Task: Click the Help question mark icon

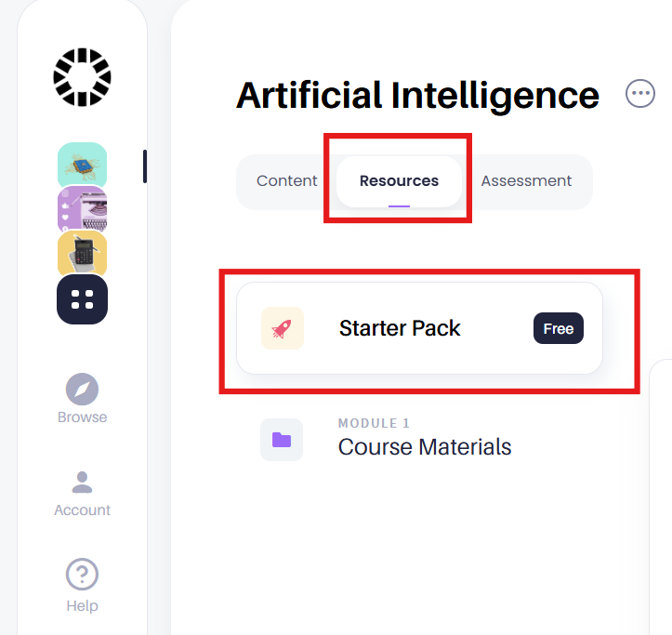Action: [82, 575]
